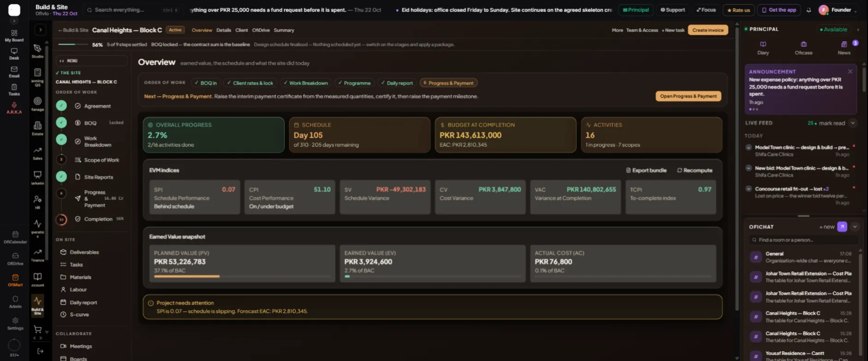Open Tasks icon in the left rail
868x361 pixels.
pos(14,90)
